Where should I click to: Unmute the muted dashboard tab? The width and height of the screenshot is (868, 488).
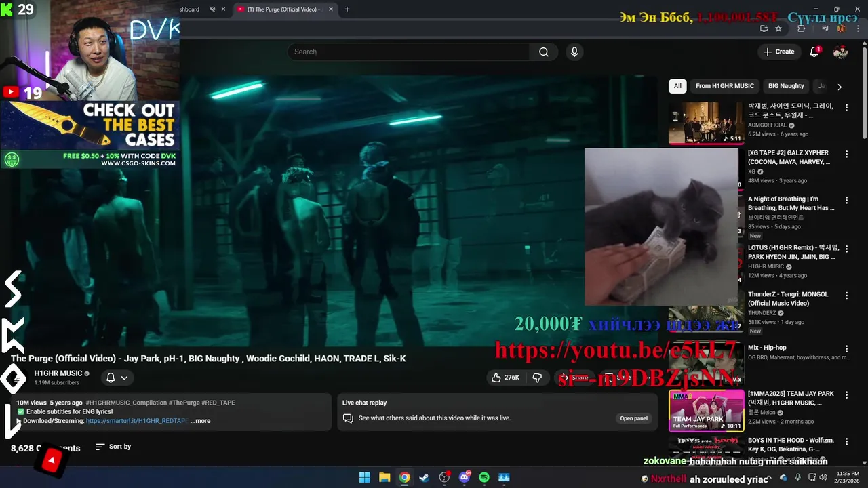coord(212,9)
